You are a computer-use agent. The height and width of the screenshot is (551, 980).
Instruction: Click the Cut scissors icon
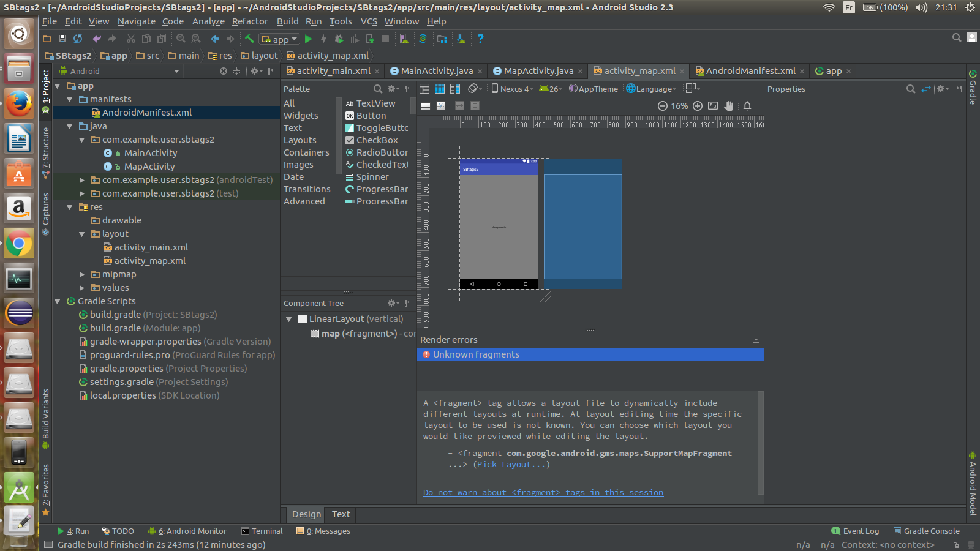(130, 39)
